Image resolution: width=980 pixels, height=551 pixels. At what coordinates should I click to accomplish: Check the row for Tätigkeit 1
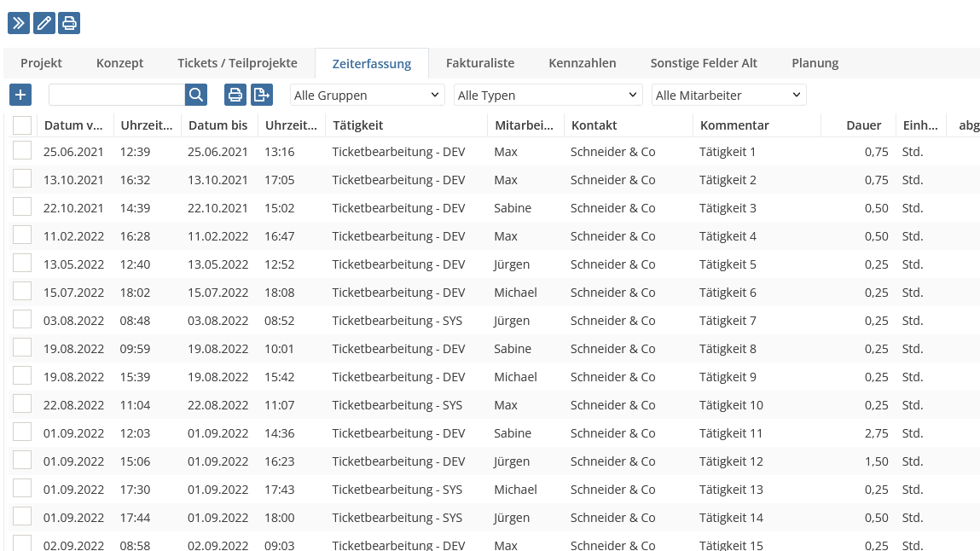22,151
